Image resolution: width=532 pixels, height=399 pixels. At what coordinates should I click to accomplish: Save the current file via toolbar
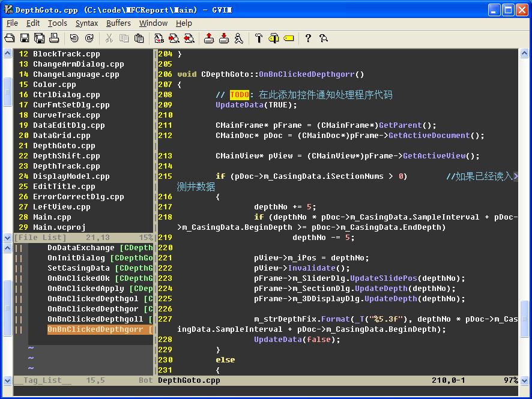click(x=25, y=38)
